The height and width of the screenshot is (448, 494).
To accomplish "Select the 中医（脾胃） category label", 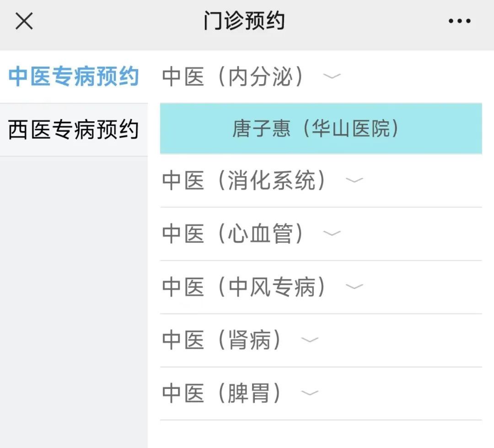I will [222, 393].
